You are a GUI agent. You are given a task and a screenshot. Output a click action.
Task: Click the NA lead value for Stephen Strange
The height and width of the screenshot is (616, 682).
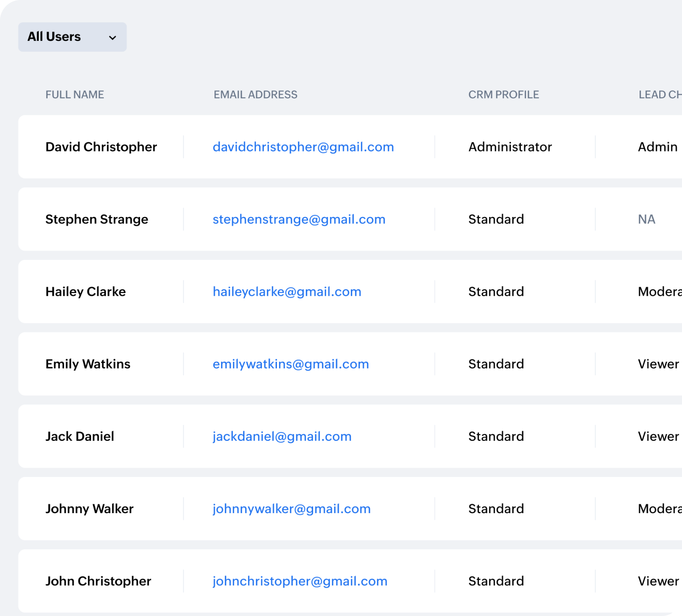click(646, 219)
